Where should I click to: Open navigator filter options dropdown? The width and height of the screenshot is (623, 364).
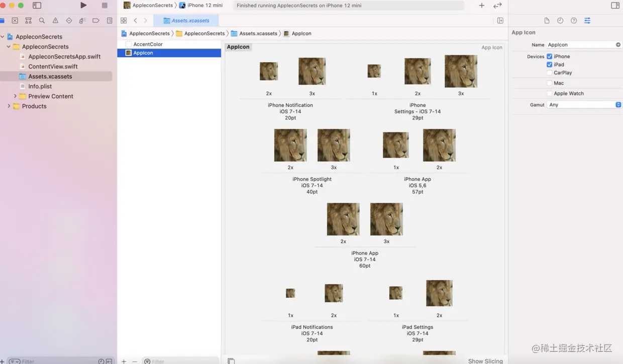click(x=15, y=361)
